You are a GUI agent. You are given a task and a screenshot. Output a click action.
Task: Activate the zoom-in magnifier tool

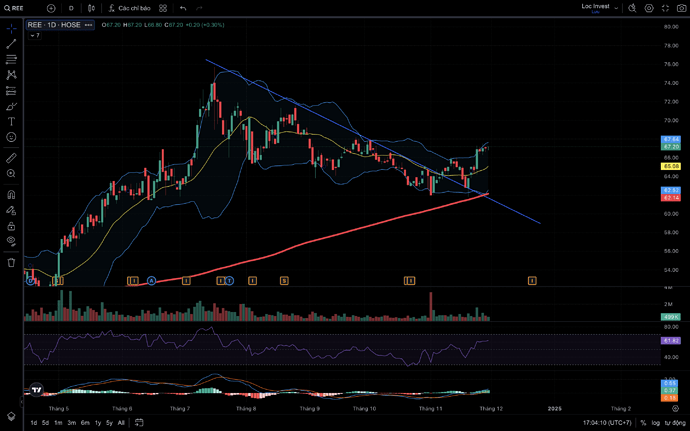coord(11,174)
